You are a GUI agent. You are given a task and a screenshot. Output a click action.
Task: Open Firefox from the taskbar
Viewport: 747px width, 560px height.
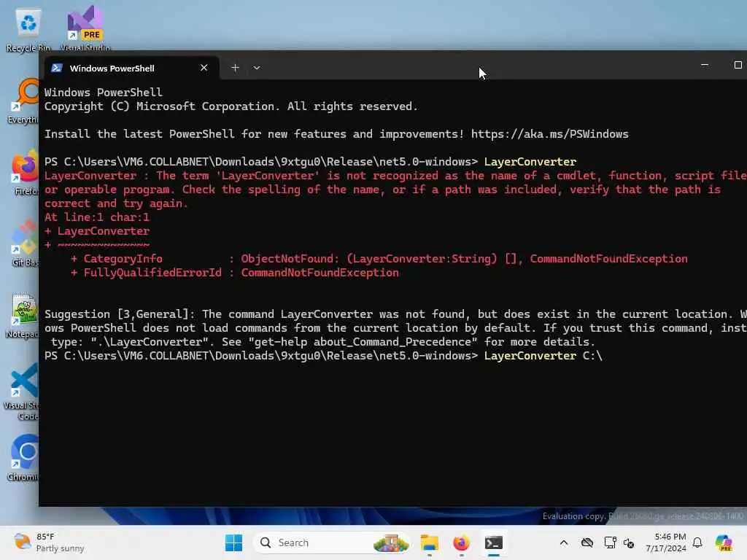tap(461, 542)
